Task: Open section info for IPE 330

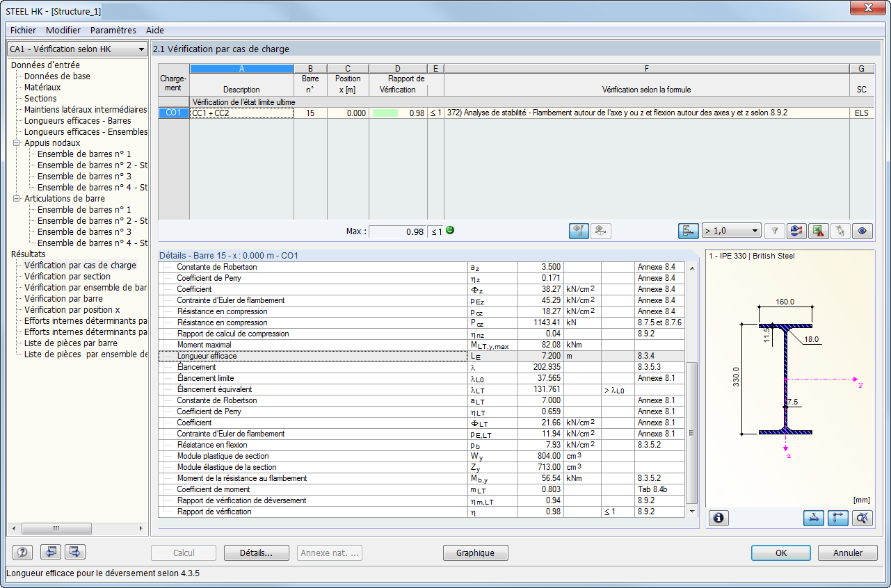Action: [719, 518]
